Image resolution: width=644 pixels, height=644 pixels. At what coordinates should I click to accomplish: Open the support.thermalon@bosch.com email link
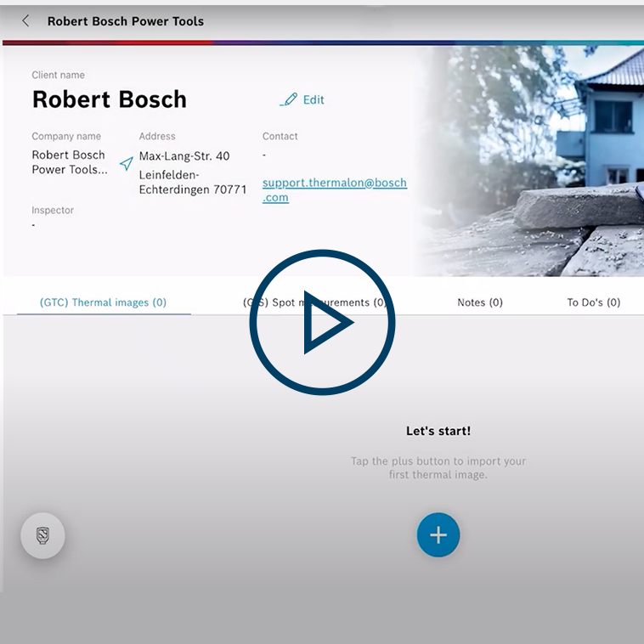tap(335, 189)
